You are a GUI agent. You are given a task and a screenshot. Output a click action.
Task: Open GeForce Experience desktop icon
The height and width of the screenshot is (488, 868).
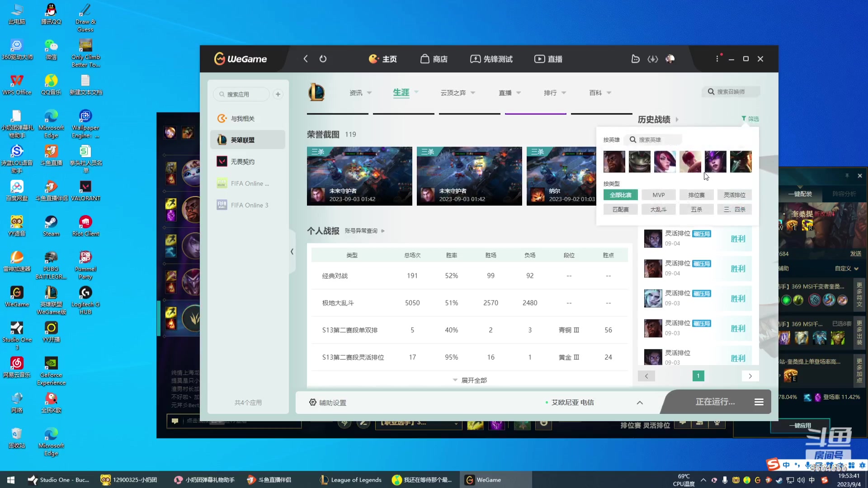[x=51, y=371]
